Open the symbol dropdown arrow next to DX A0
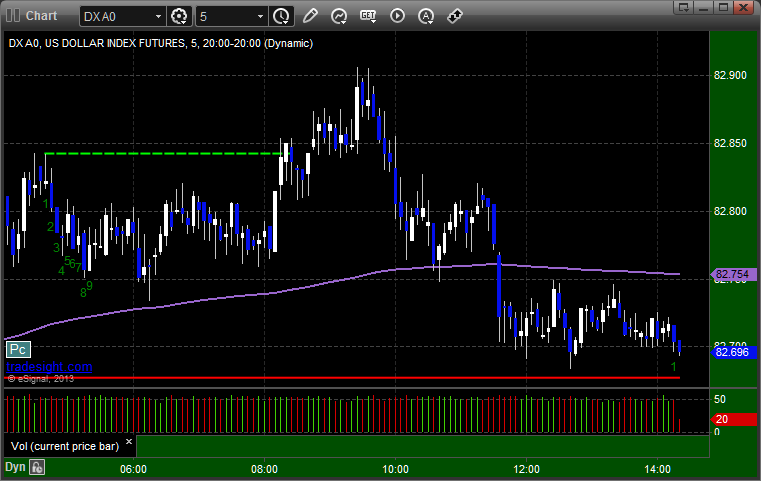 point(158,17)
